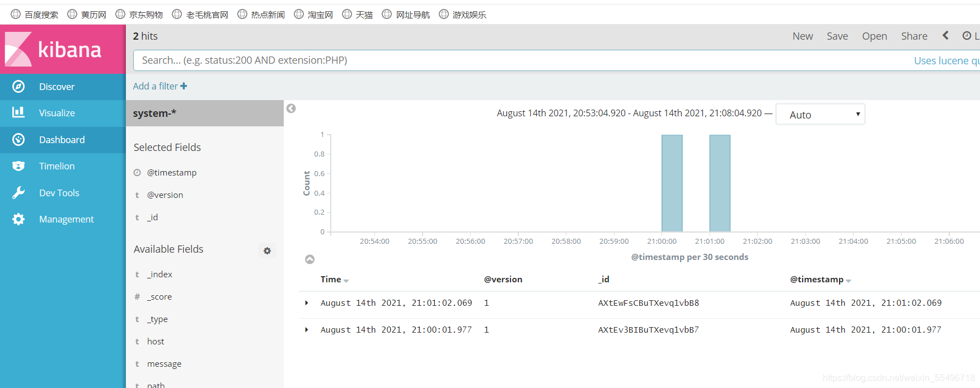This screenshot has width=980, height=388.
Task: Click back chevron in top navigation
Action: click(945, 35)
